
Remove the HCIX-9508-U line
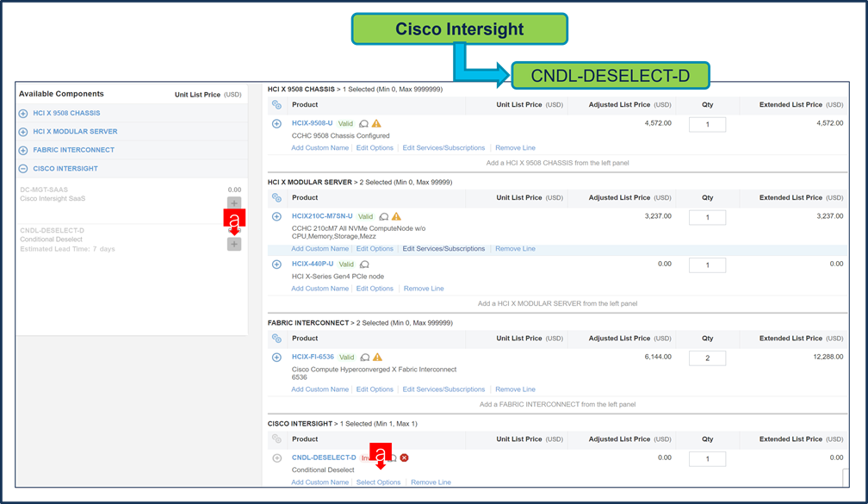(x=515, y=148)
